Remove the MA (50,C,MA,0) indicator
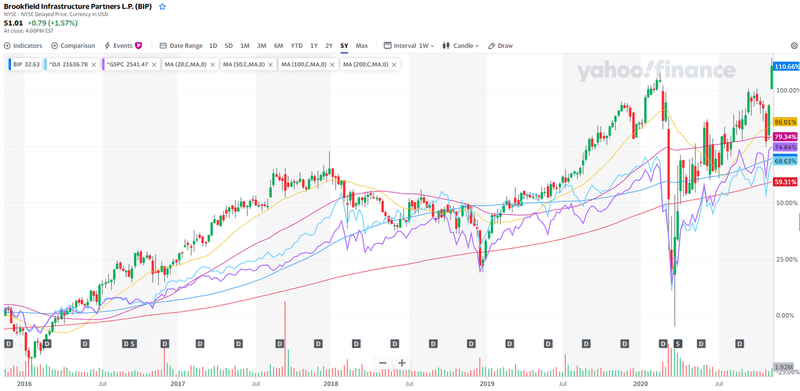This screenshot has width=800, height=391. 271,65
